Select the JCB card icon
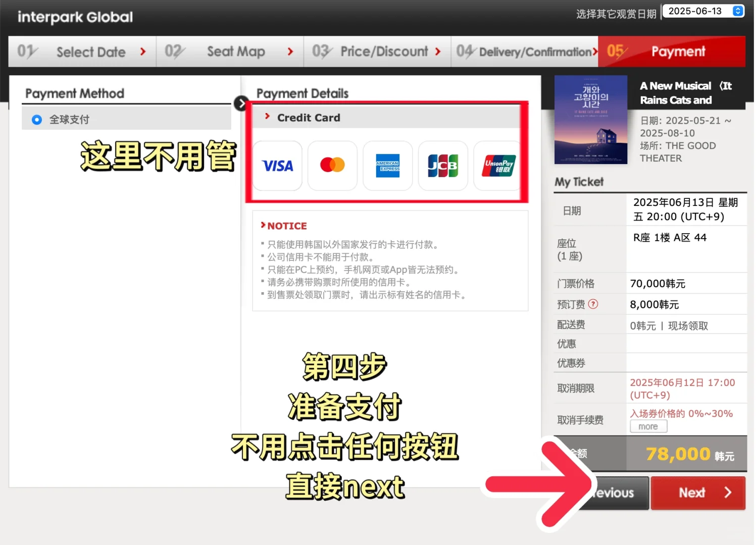Screen dimensions: 756x545 pyautogui.click(x=442, y=166)
